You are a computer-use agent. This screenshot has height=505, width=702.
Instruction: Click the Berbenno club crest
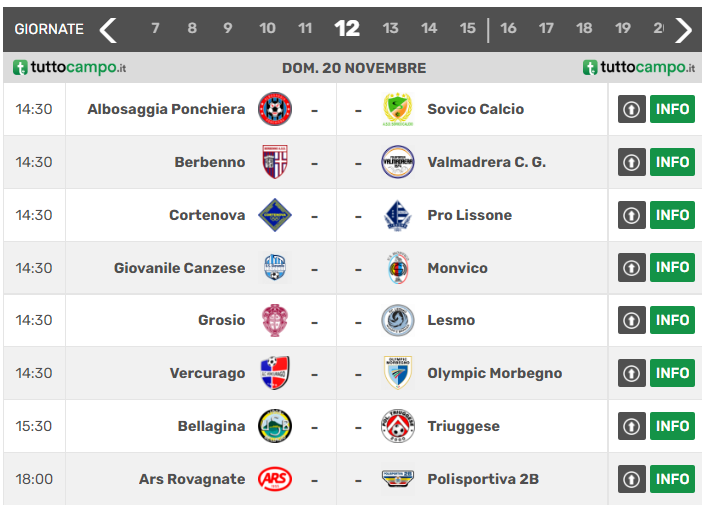click(x=274, y=162)
